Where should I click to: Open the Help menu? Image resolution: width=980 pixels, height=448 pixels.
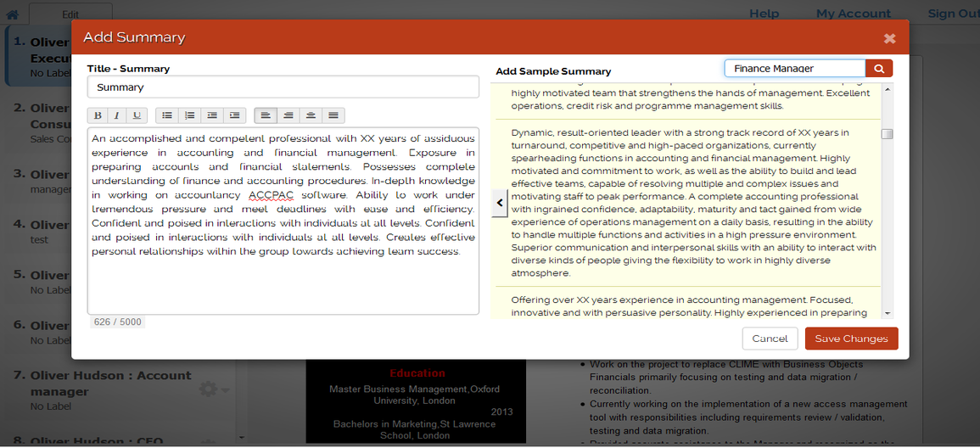click(x=764, y=14)
